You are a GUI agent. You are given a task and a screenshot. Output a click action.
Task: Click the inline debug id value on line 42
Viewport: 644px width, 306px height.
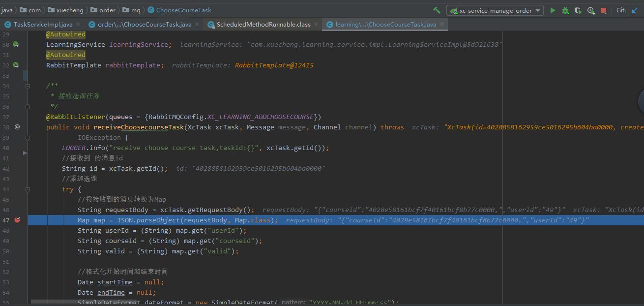point(251,168)
